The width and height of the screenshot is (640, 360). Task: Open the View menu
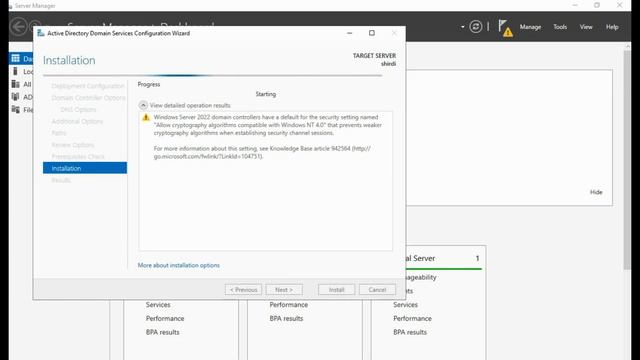(x=586, y=27)
